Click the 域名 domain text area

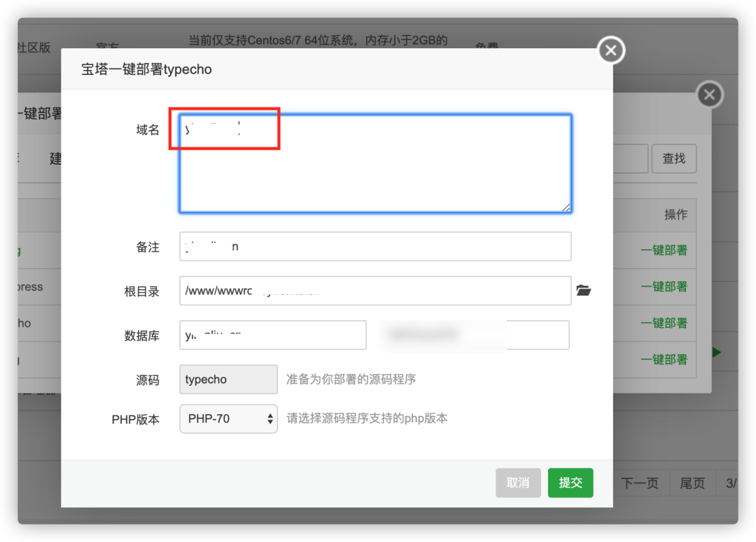point(375,163)
